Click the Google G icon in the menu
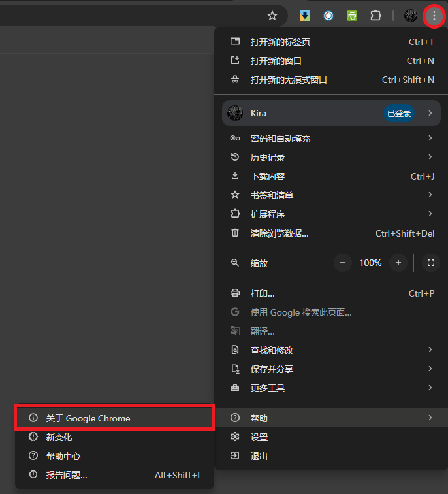 click(235, 312)
